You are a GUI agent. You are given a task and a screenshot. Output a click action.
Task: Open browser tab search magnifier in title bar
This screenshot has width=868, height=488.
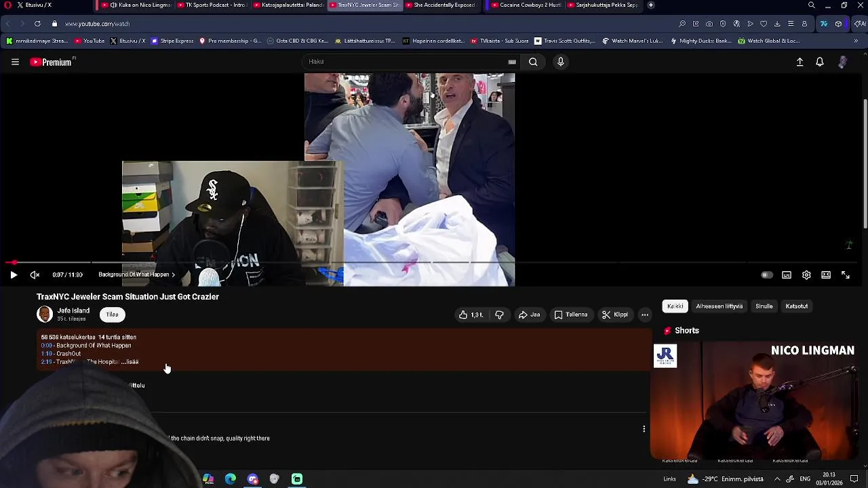click(811, 5)
